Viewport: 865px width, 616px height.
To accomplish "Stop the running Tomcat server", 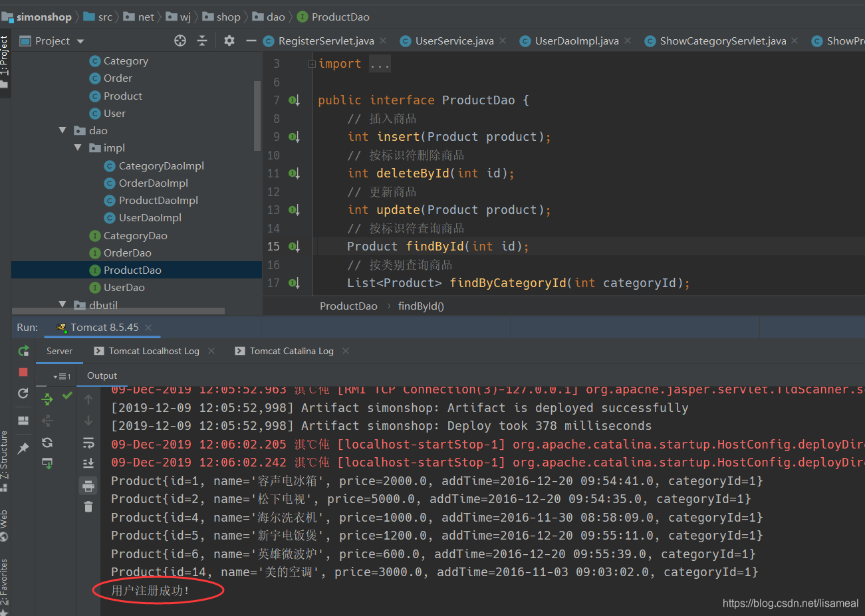I will click(23, 372).
